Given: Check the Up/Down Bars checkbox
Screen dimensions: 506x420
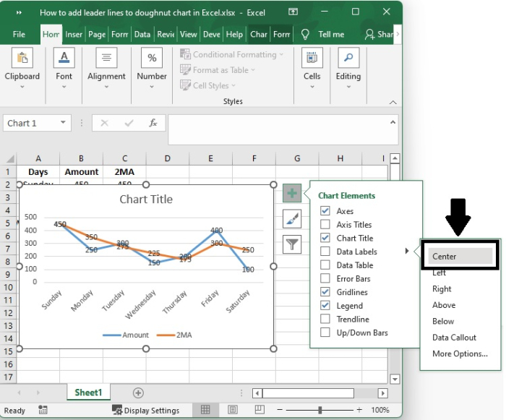Looking at the screenshot, I should point(325,333).
